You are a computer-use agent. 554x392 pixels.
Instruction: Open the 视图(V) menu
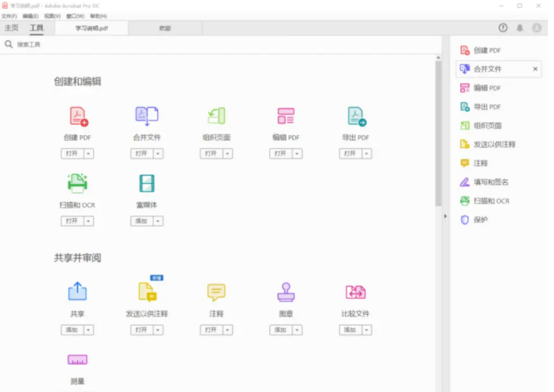point(53,16)
